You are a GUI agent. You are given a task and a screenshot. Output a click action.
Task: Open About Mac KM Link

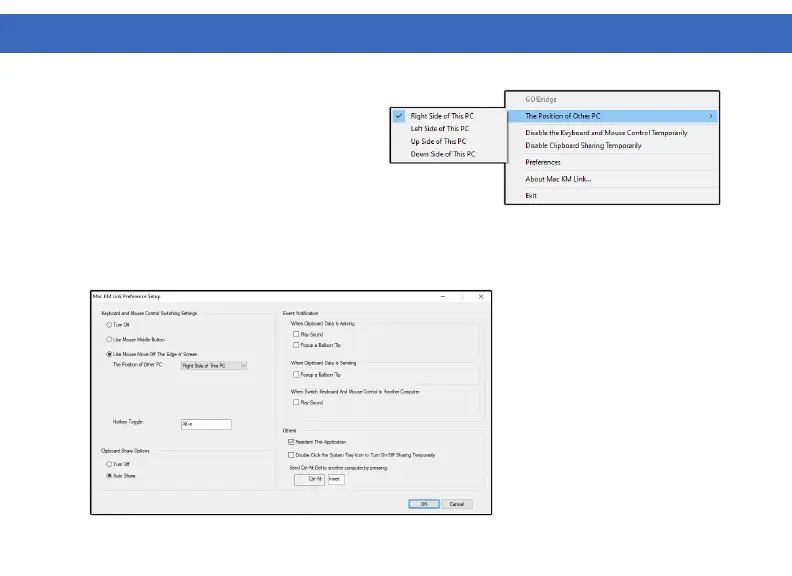click(558, 179)
